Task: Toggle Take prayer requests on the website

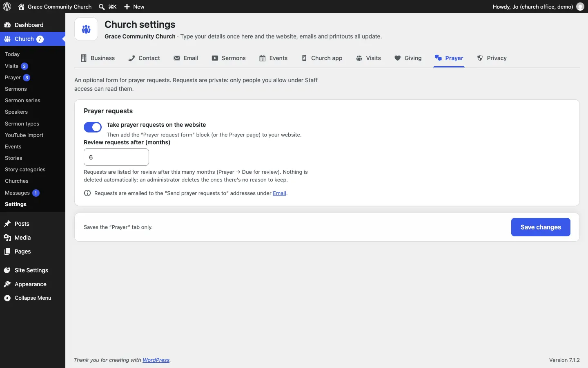Action: pos(93,127)
